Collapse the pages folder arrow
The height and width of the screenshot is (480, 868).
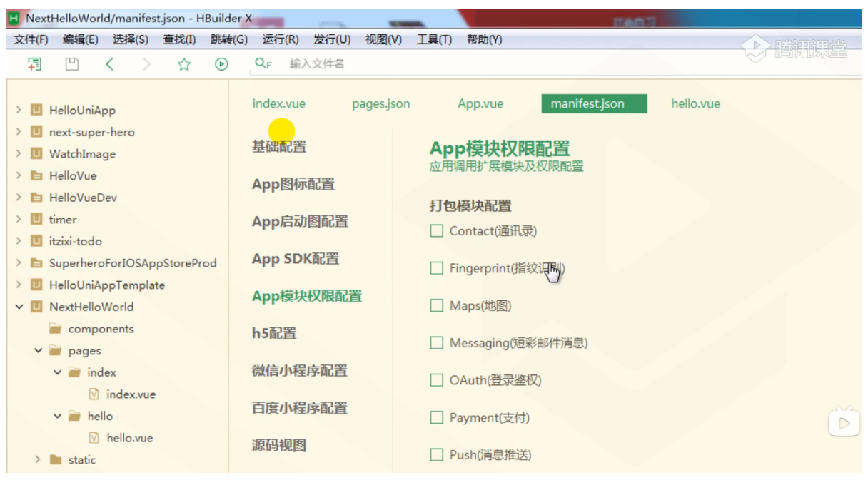38,351
